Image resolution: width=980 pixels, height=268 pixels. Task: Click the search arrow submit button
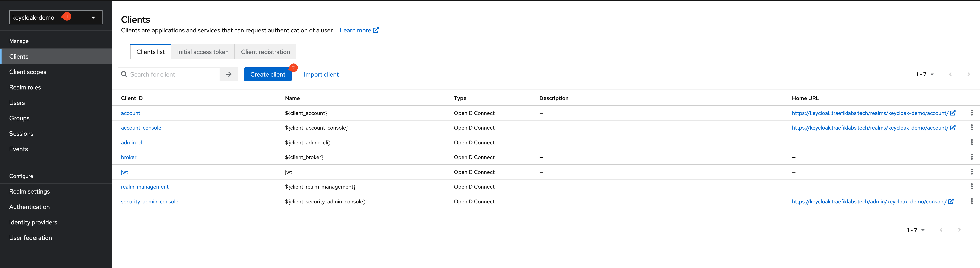click(x=229, y=74)
